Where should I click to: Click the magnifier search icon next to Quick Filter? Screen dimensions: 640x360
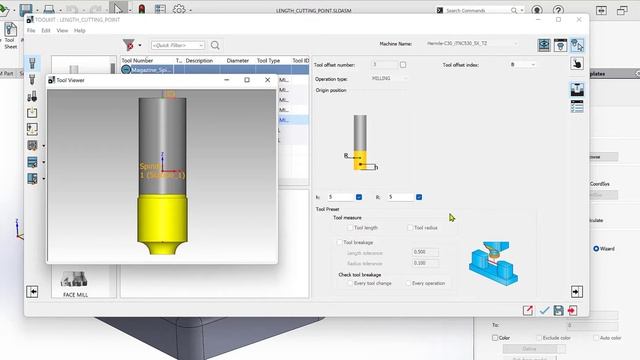pyautogui.click(x=215, y=45)
